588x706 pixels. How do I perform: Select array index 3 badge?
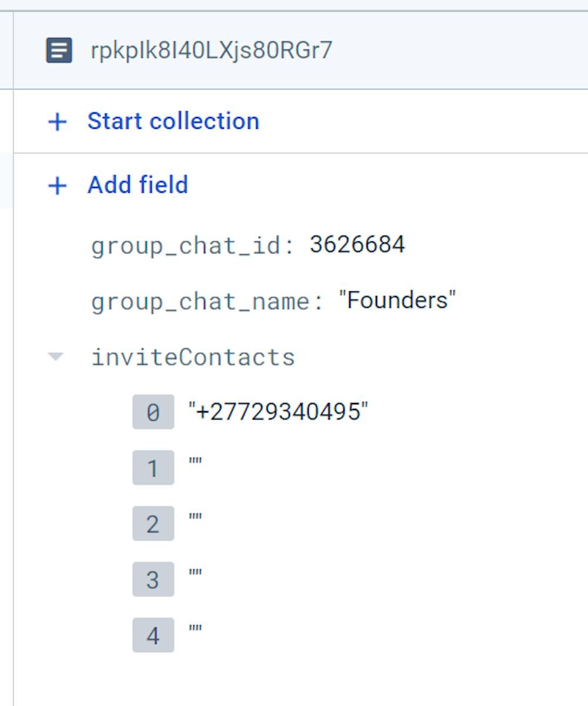tap(153, 580)
